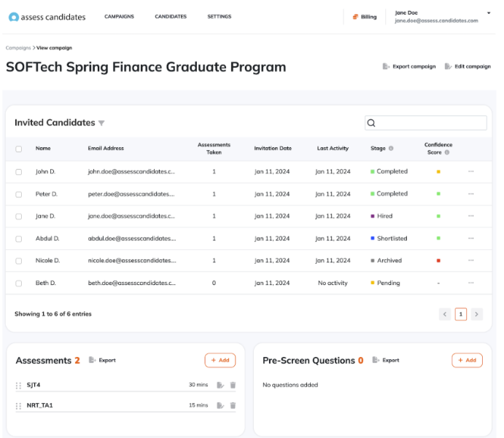This screenshot has height=438, width=504.
Task: Add a Pre-Screen Question
Action: tap(467, 360)
